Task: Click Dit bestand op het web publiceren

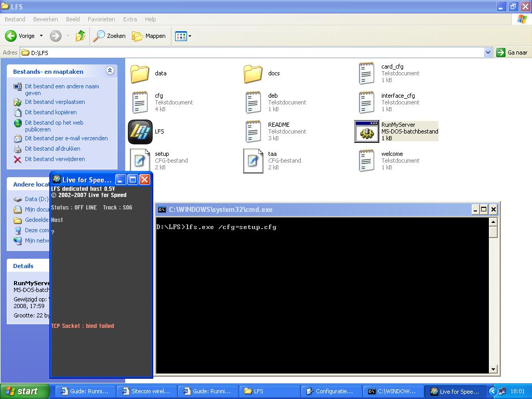Action: (x=54, y=126)
